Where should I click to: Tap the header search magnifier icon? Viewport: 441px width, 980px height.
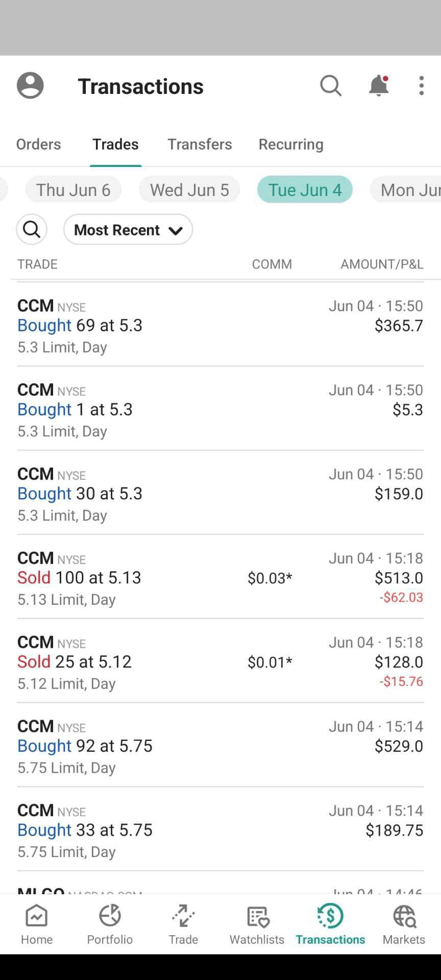click(330, 86)
